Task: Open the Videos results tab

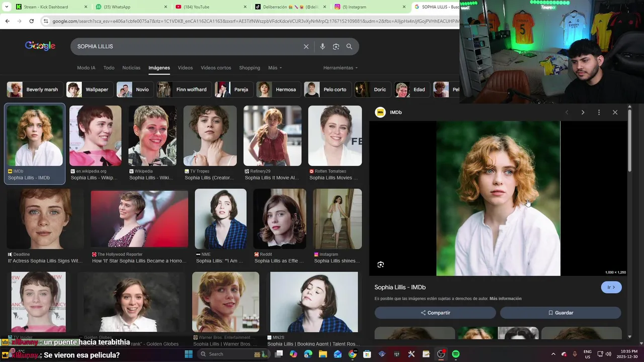Action: pyautogui.click(x=185, y=68)
